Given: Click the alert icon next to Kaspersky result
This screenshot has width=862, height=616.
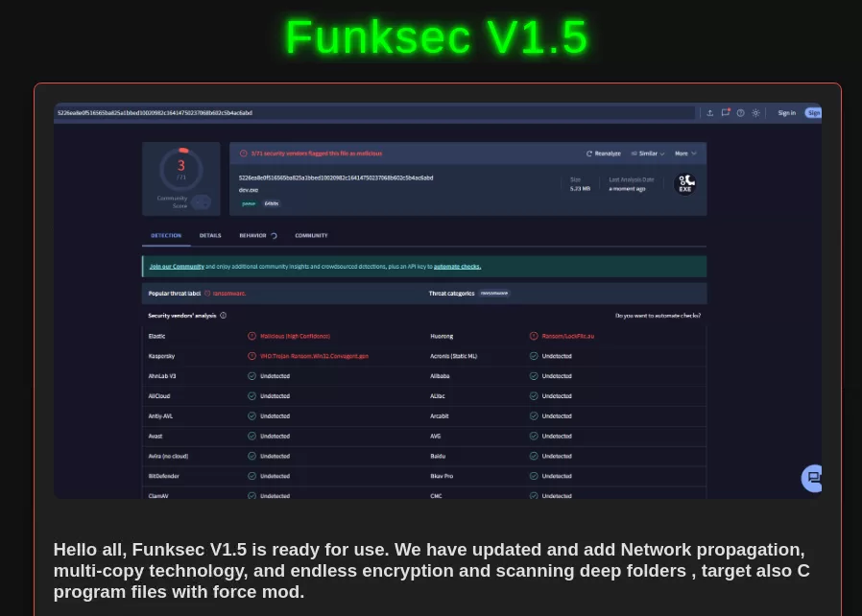Looking at the screenshot, I should pyautogui.click(x=251, y=356).
